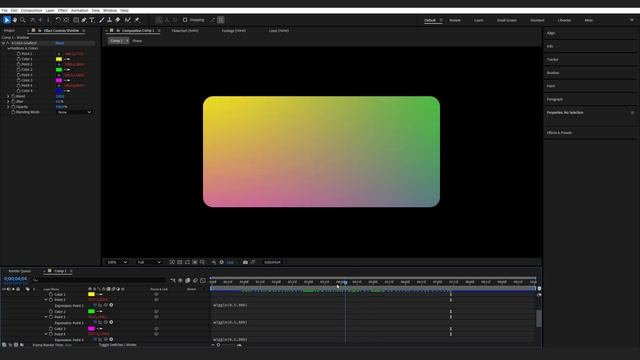This screenshot has height=360, width=640.
Task: Open the Align panel
Action: (551, 33)
